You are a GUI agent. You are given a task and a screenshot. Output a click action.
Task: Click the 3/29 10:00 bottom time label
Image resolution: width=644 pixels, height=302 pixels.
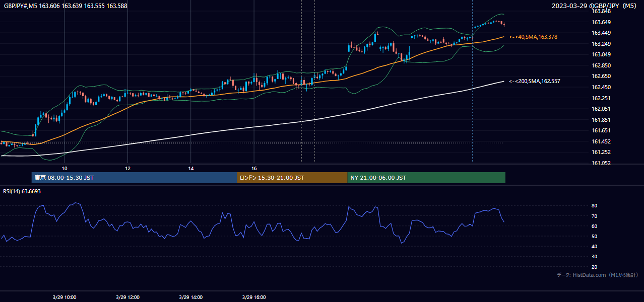click(x=65, y=297)
